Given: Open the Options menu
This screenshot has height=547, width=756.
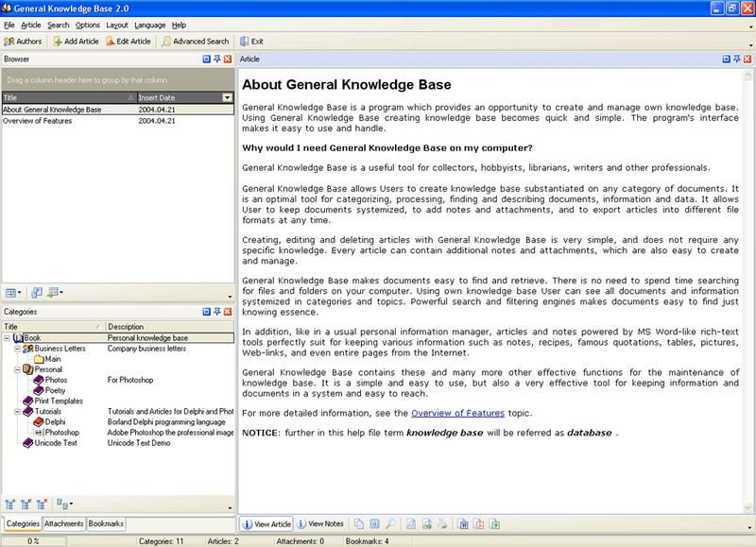Looking at the screenshot, I should coord(88,26).
